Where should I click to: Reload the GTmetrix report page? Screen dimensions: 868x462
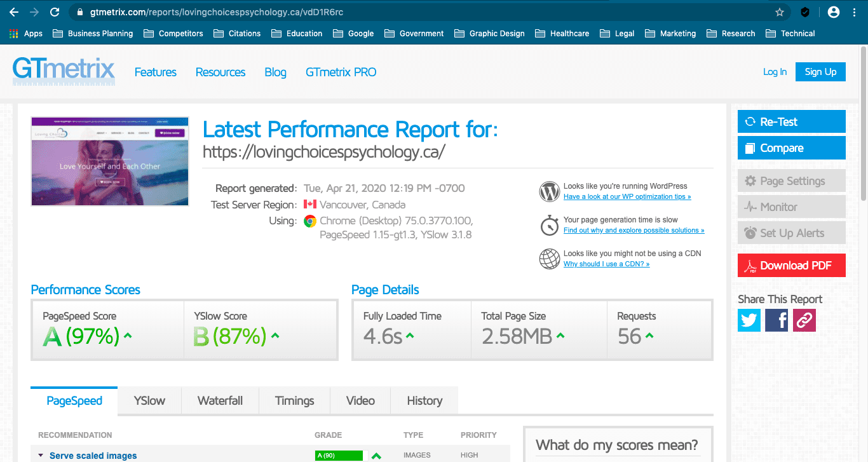[55, 12]
